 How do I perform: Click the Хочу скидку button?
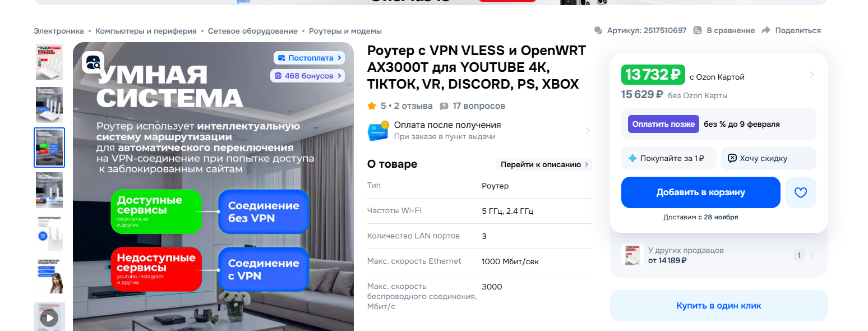768,158
